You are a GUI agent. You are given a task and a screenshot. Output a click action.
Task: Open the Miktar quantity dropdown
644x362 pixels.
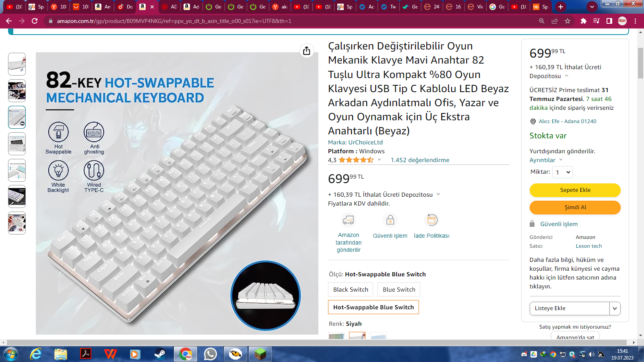(x=563, y=172)
